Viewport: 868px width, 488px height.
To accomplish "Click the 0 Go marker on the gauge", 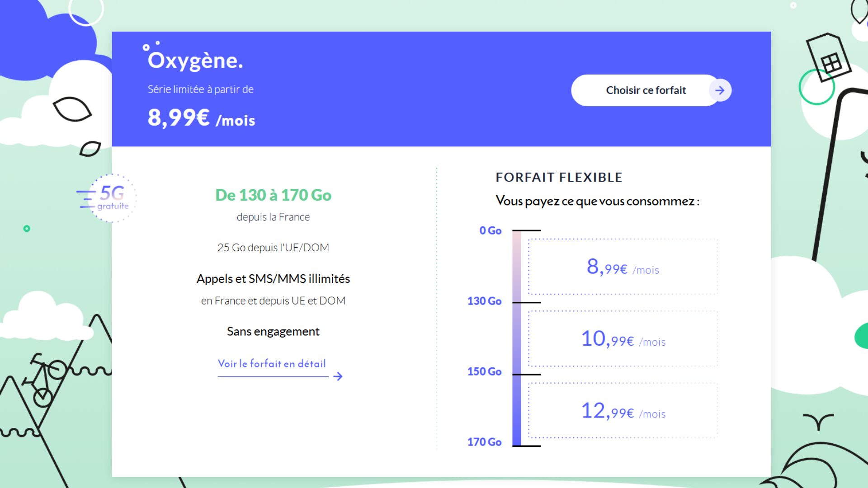I will (x=491, y=231).
